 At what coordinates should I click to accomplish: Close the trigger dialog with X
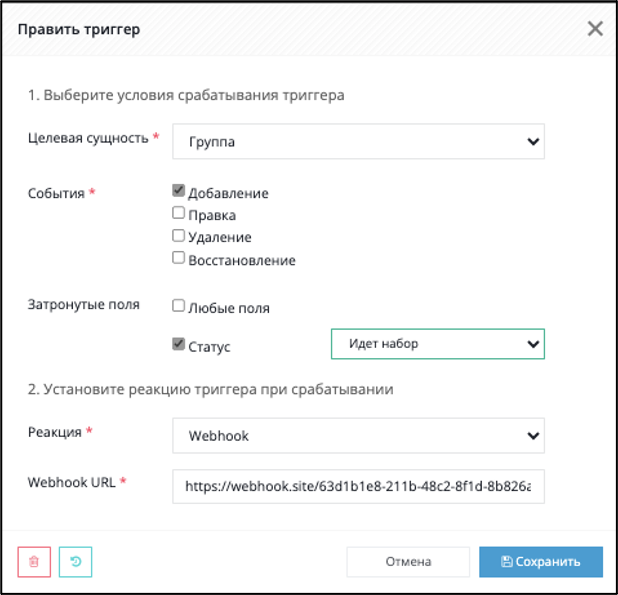pyautogui.click(x=595, y=29)
